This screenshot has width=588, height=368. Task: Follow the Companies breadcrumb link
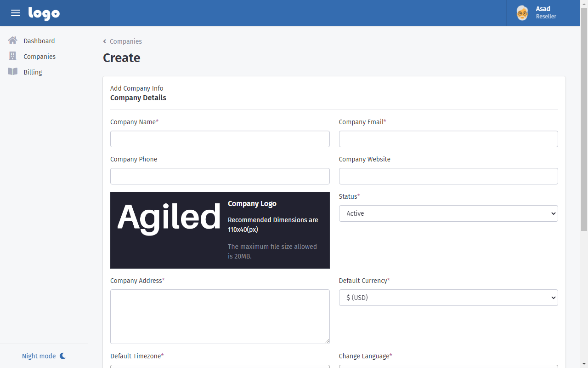125,41
